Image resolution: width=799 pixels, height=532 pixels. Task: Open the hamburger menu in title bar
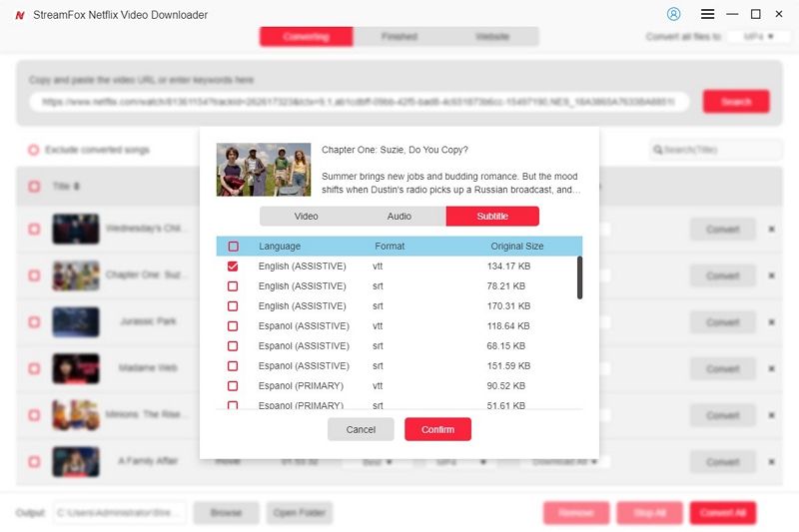707,14
